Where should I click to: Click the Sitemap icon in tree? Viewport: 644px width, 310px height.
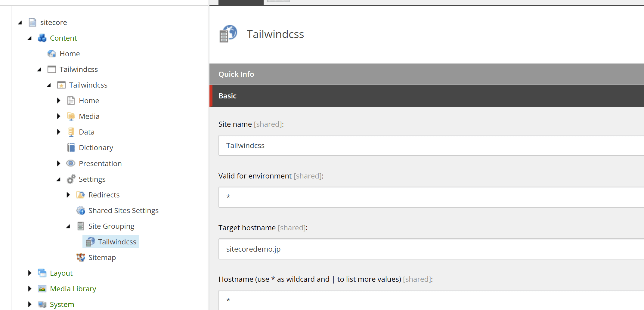[x=80, y=257]
